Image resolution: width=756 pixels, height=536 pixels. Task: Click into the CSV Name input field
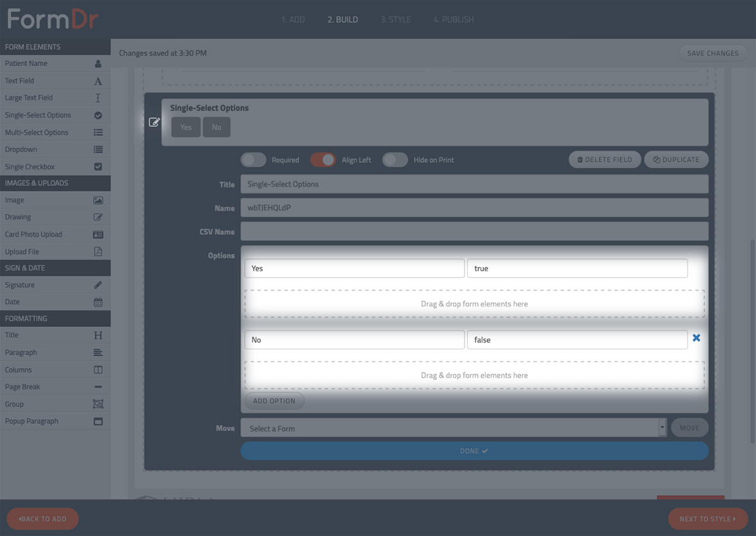(x=474, y=231)
